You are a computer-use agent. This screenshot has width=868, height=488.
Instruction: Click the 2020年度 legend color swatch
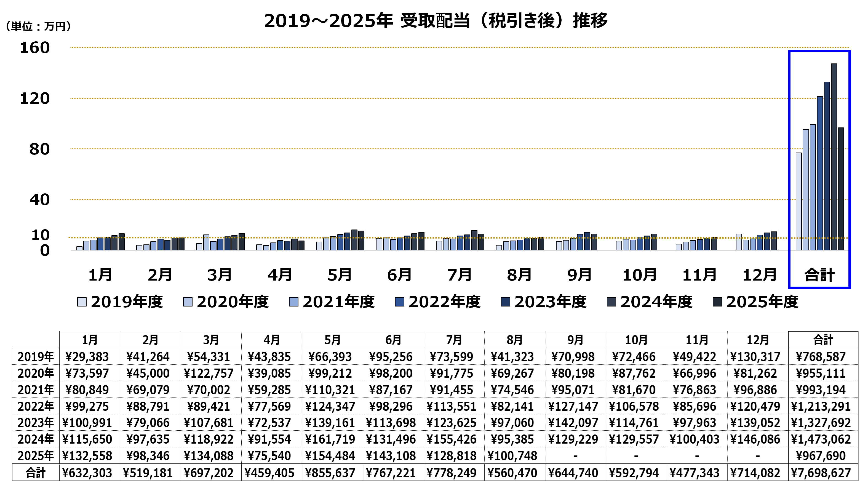tap(188, 302)
